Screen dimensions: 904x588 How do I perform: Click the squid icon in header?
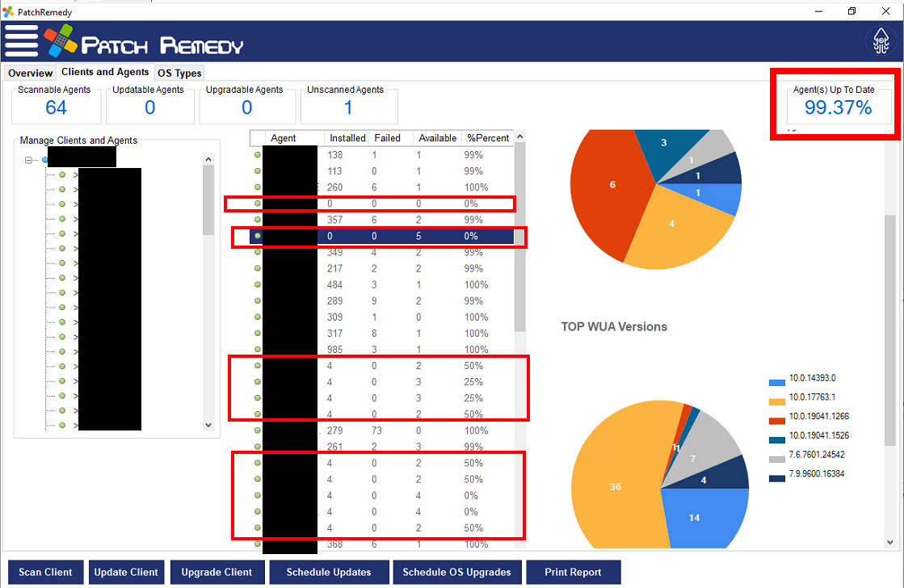tap(881, 41)
